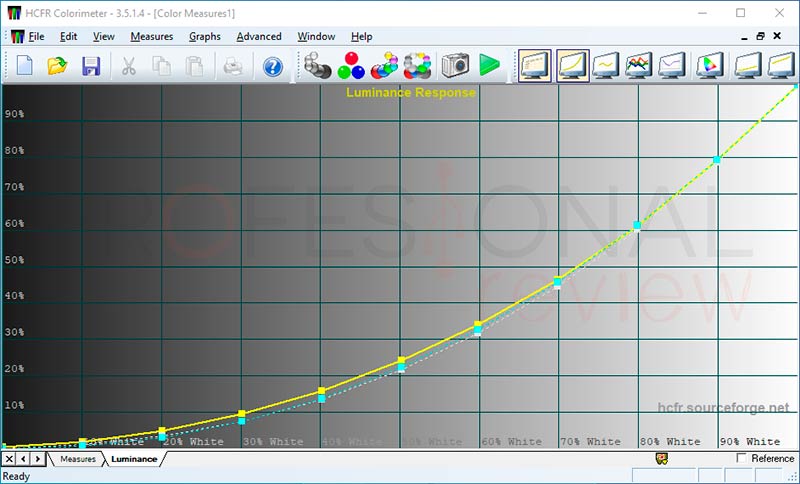800x484 pixels.
Task: Click the 80% White axis label
Action: tap(670, 442)
